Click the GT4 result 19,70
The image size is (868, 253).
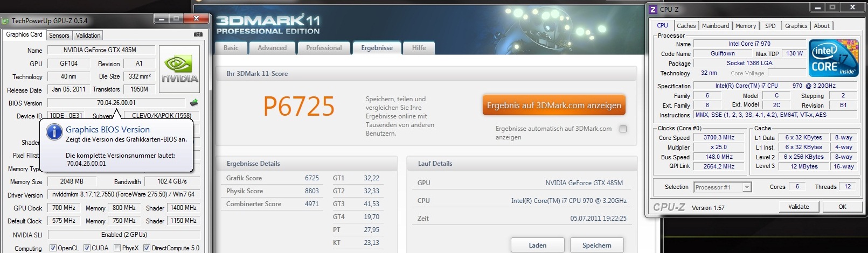click(371, 217)
